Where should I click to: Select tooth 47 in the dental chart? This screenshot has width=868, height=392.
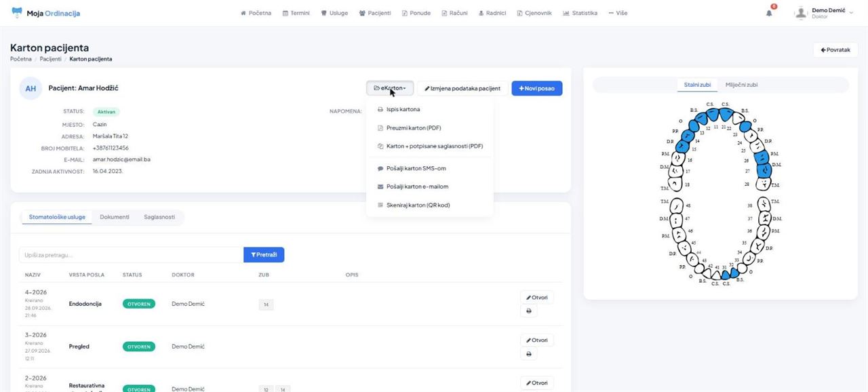tap(676, 219)
